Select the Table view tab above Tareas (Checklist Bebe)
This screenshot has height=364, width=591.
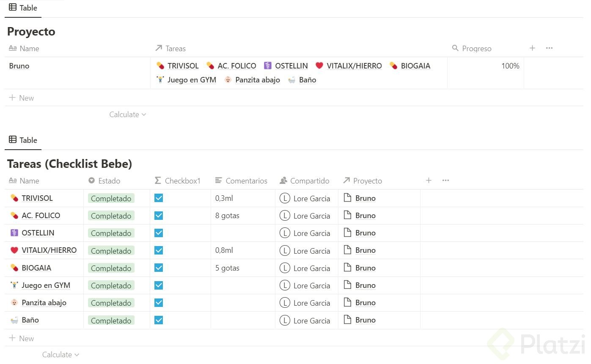23,140
